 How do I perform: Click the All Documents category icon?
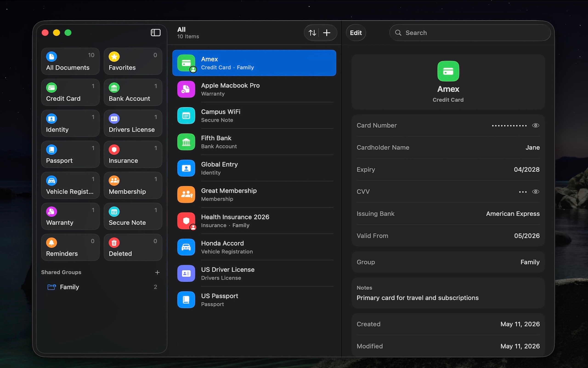tap(51, 57)
